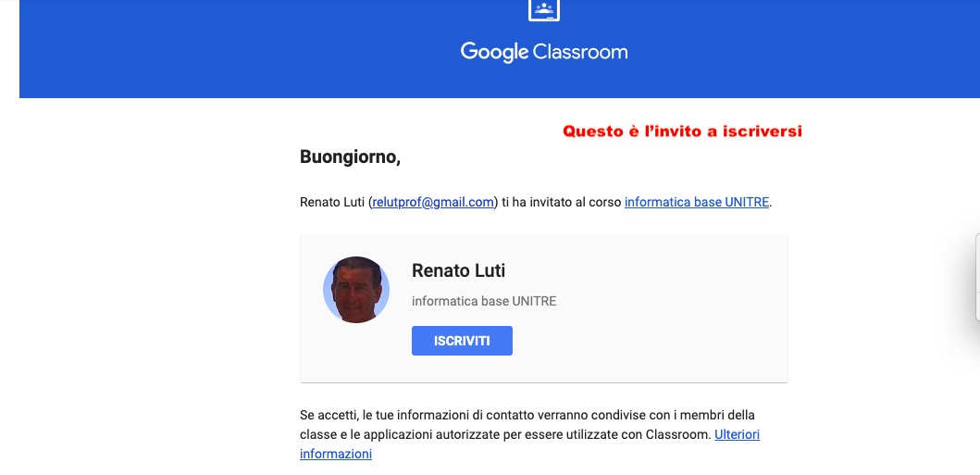Select the Renato Luti name in card
The height and width of the screenshot is (475, 980).
point(458,270)
